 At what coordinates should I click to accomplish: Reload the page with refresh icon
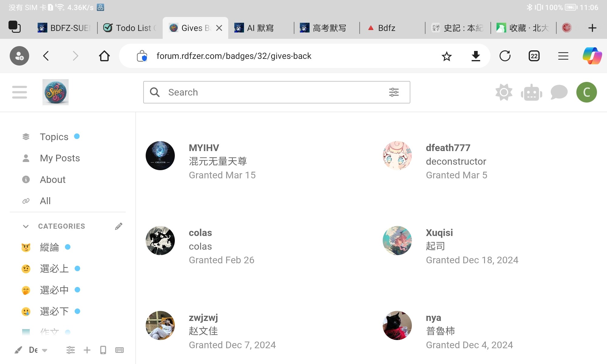click(505, 56)
